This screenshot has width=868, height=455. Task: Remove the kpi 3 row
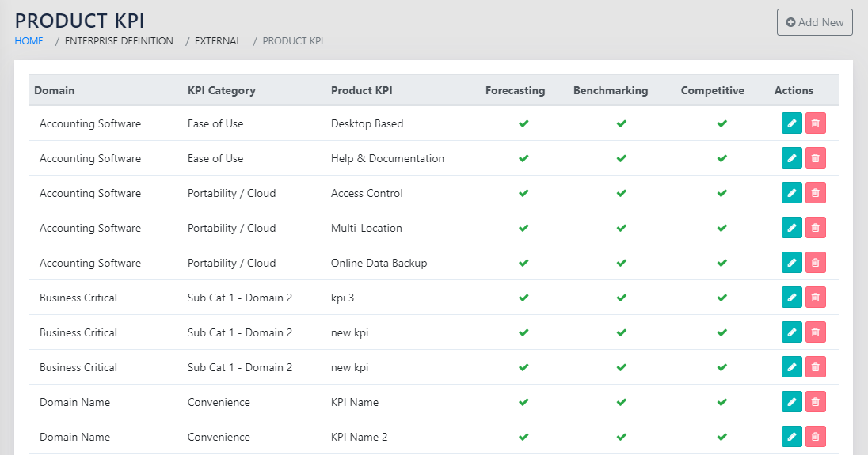point(815,298)
